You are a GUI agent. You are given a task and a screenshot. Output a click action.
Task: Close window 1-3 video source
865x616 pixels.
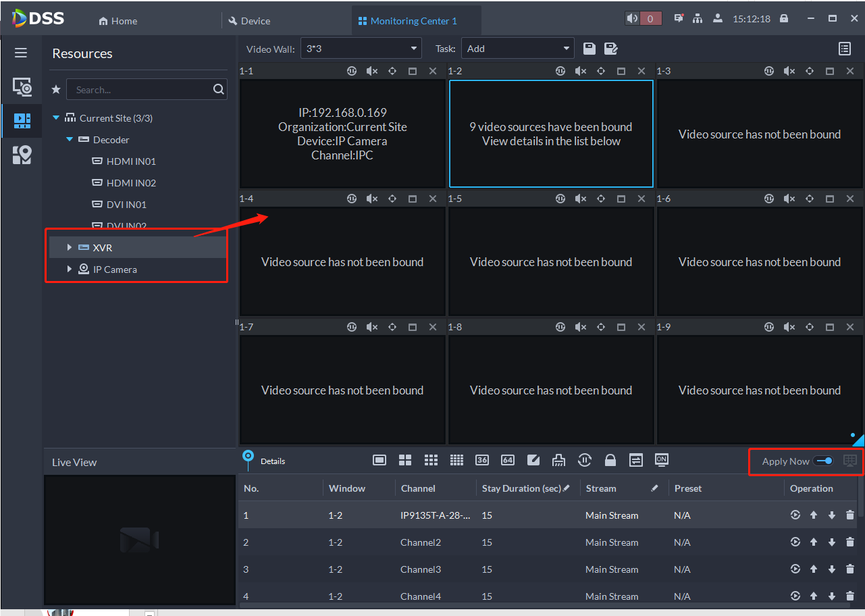[850, 71]
